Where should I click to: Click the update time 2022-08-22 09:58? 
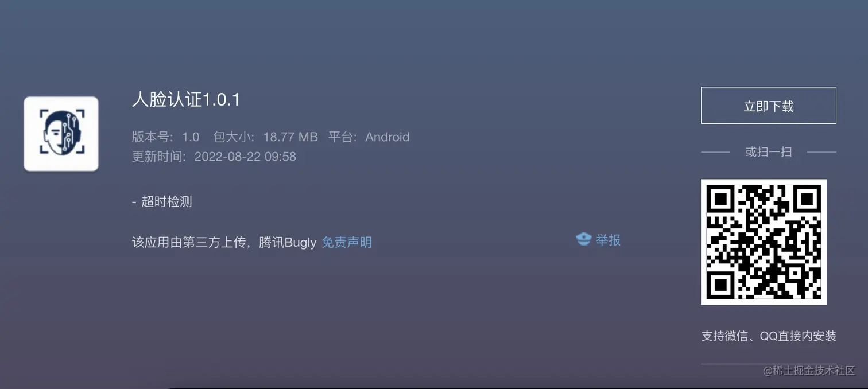click(245, 157)
